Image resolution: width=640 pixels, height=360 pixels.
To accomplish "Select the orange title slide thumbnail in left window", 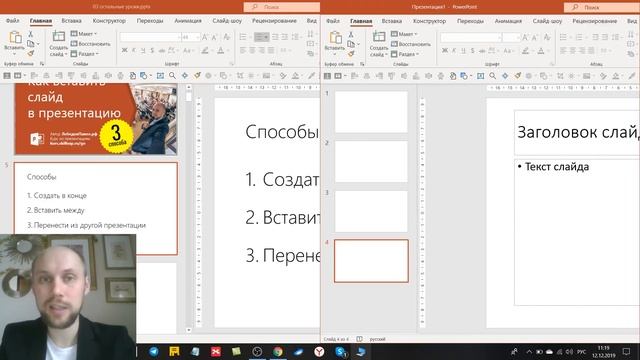I will 96,119.
